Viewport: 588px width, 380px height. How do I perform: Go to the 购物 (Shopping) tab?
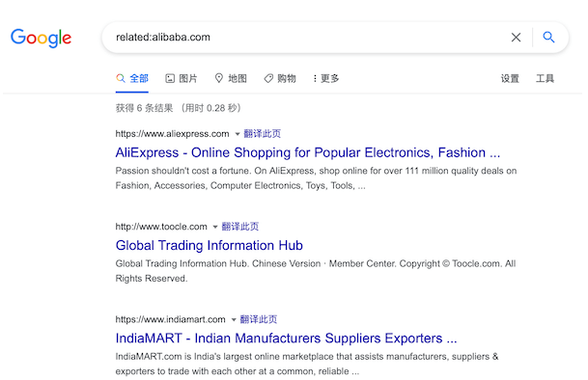(280, 78)
